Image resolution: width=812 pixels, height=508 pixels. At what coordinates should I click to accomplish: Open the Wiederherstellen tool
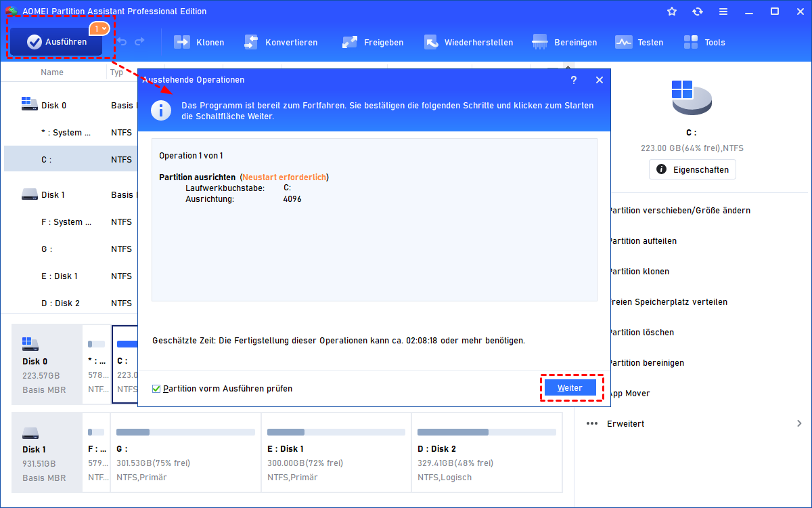431,42
